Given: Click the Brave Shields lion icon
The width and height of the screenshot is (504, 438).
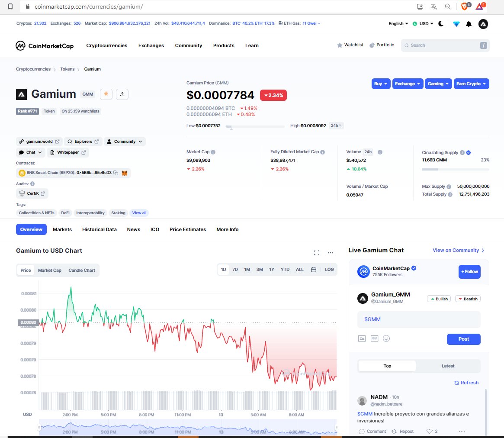Looking at the screenshot, I should click(465, 6).
